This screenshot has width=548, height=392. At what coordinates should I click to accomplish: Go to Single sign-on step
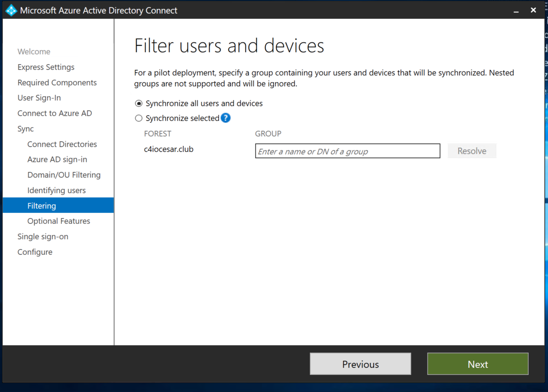pyautogui.click(x=43, y=237)
